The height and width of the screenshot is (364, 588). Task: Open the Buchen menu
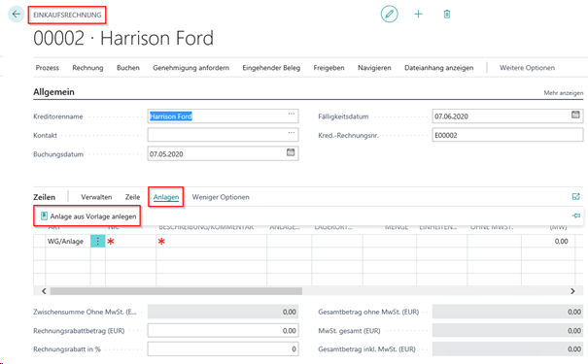pos(128,68)
